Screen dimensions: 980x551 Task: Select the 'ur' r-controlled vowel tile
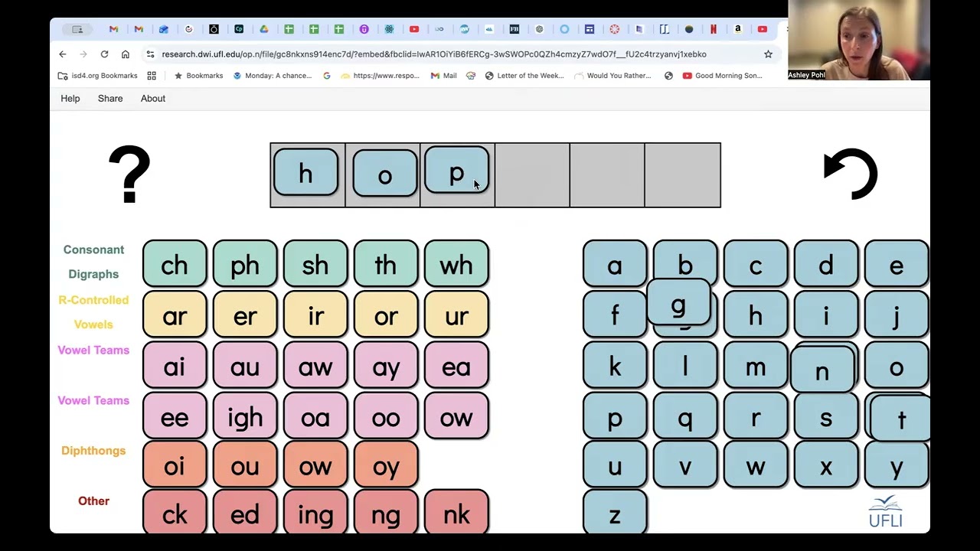point(456,315)
